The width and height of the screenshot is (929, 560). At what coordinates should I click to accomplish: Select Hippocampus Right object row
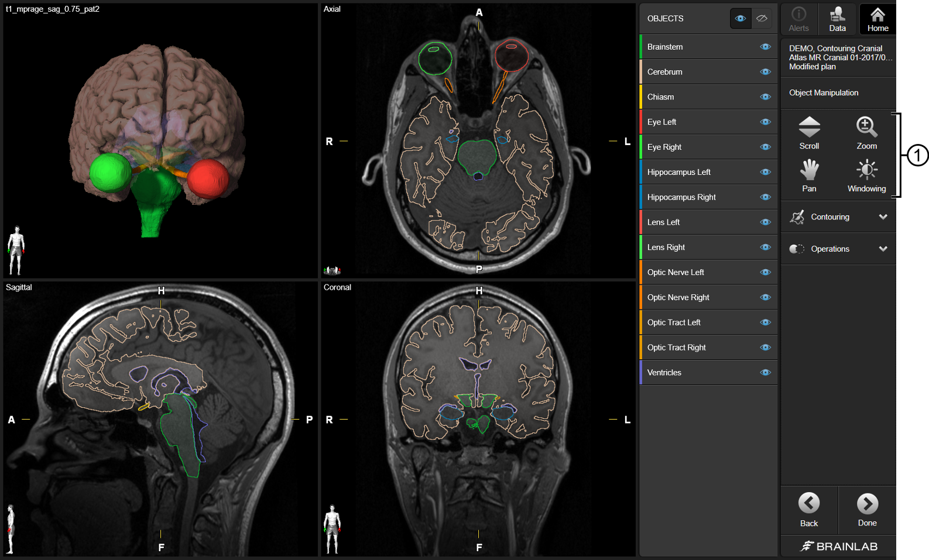[x=708, y=197]
